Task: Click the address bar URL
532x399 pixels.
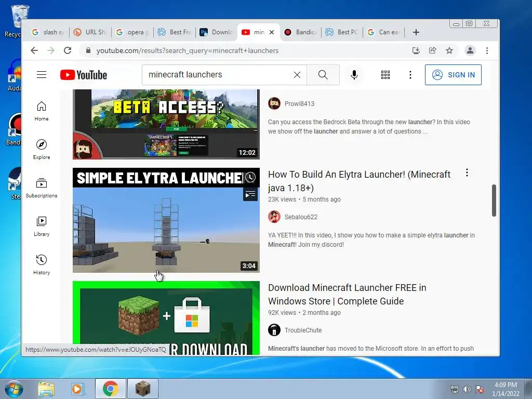Action: [187, 50]
